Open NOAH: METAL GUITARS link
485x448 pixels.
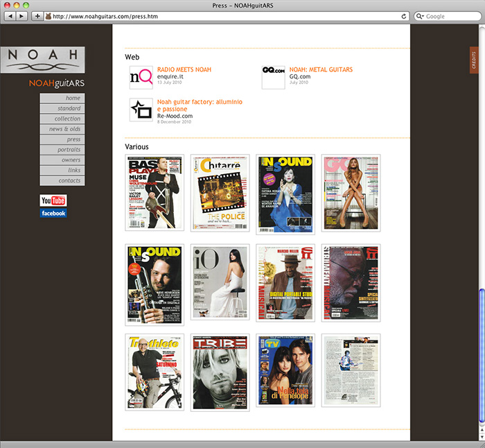[321, 69]
